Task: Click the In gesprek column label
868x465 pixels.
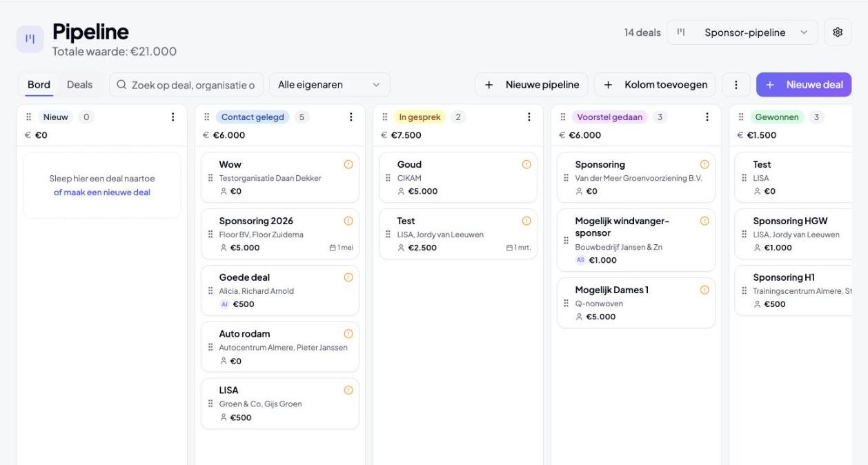Action: click(420, 117)
